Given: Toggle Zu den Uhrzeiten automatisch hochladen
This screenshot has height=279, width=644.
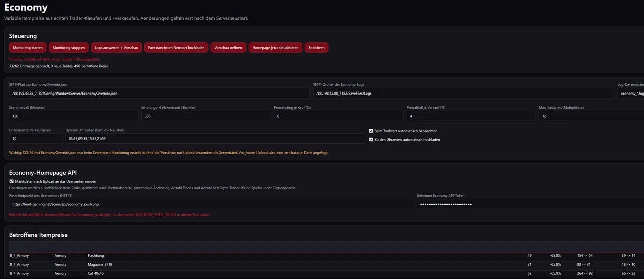Looking at the screenshot, I should 371,140.
